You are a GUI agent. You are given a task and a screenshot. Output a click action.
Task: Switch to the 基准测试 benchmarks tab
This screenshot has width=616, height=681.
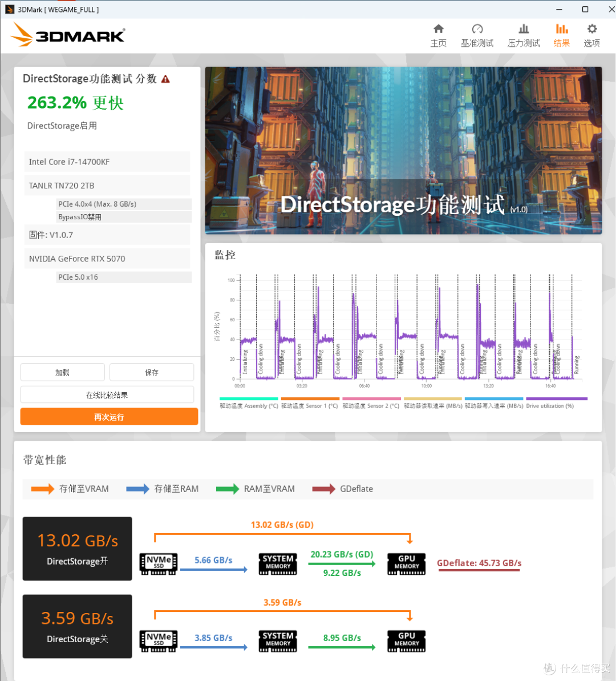(477, 35)
